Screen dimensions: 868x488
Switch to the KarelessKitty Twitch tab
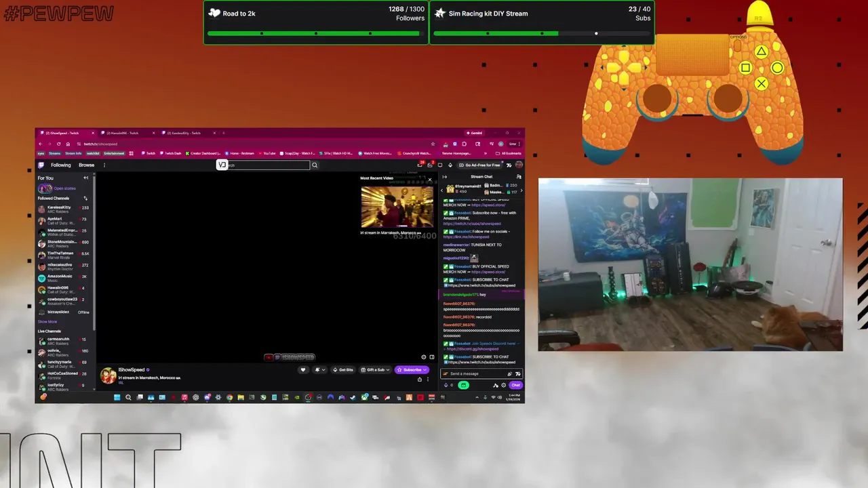click(x=189, y=133)
